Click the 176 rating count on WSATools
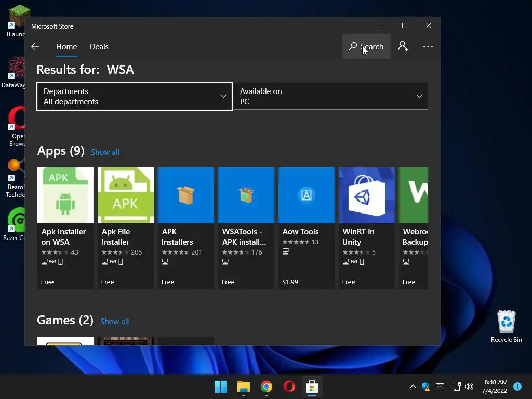Image resolution: width=532 pixels, height=399 pixels. (x=257, y=252)
